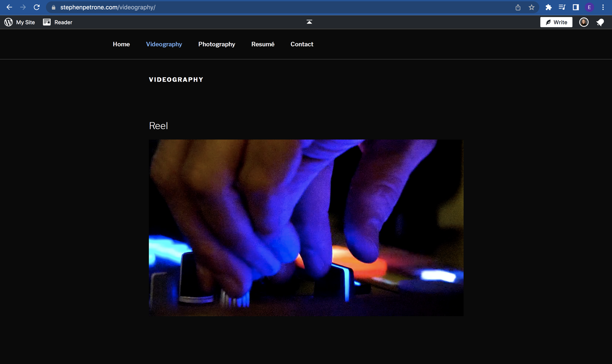Go to Home page
This screenshot has width=612, height=364.
tap(121, 44)
